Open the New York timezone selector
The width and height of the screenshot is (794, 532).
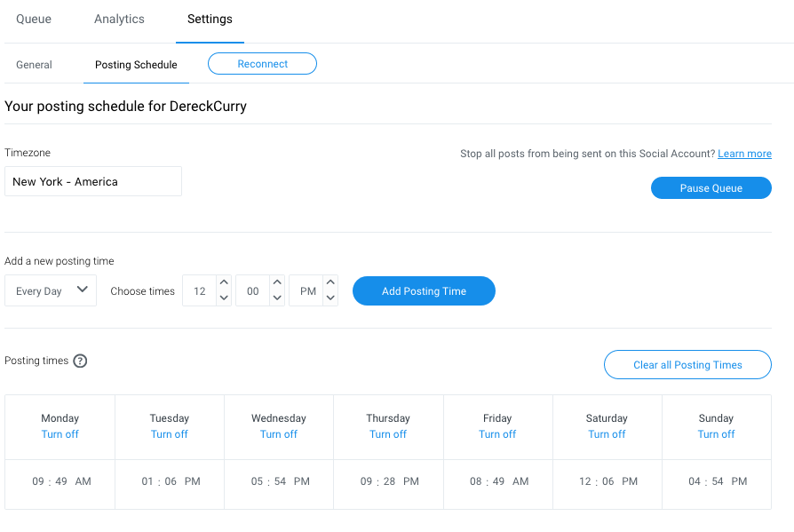[x=93, y=181]
